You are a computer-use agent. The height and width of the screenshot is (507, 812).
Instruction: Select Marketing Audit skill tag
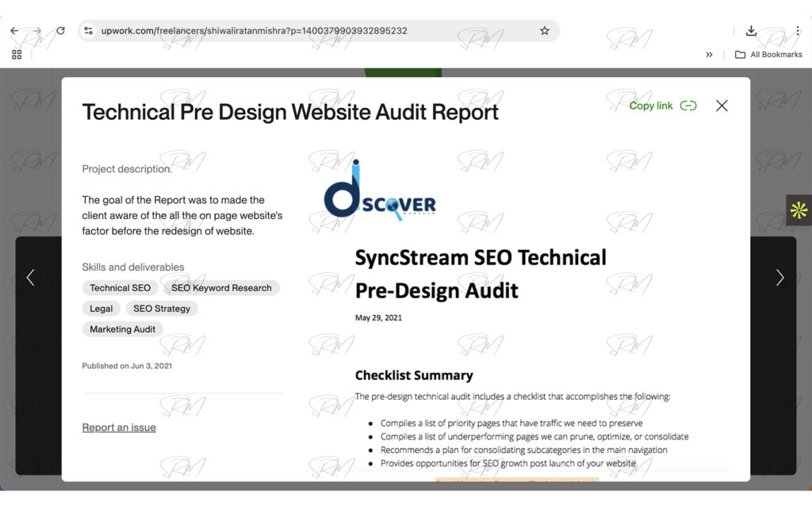122,329
